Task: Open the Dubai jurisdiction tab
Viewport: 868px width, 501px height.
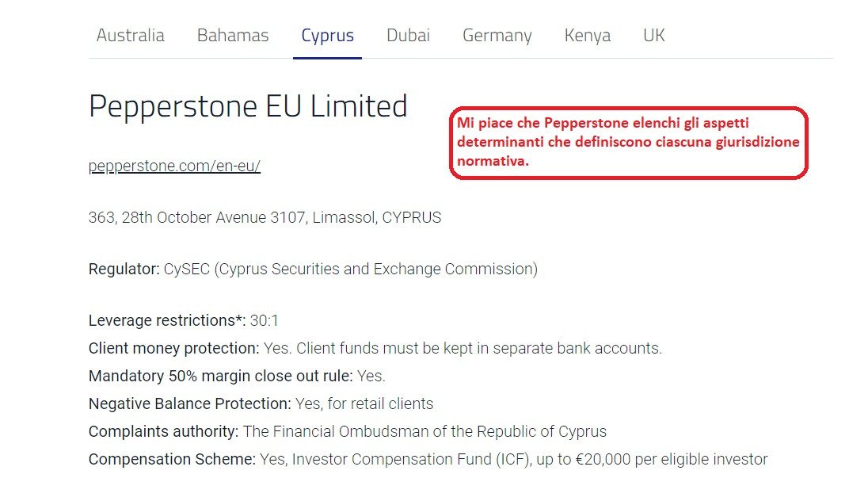Action: point(408,35)
